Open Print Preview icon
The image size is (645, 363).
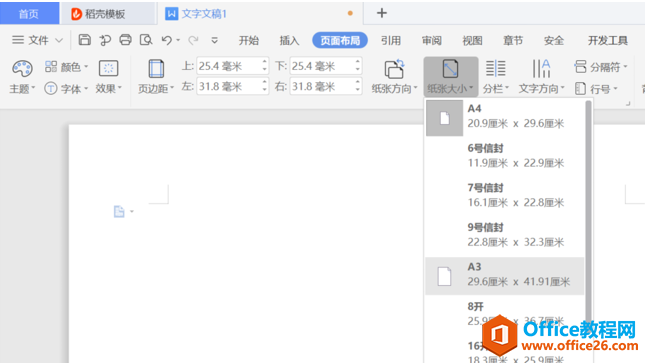pos(146,40)
